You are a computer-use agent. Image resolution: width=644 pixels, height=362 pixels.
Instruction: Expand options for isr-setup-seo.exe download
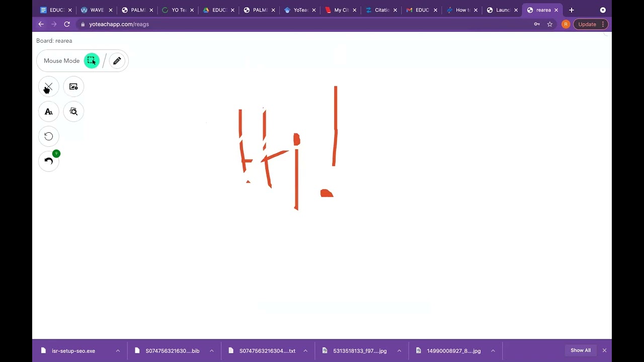click(x=118, y=351)
